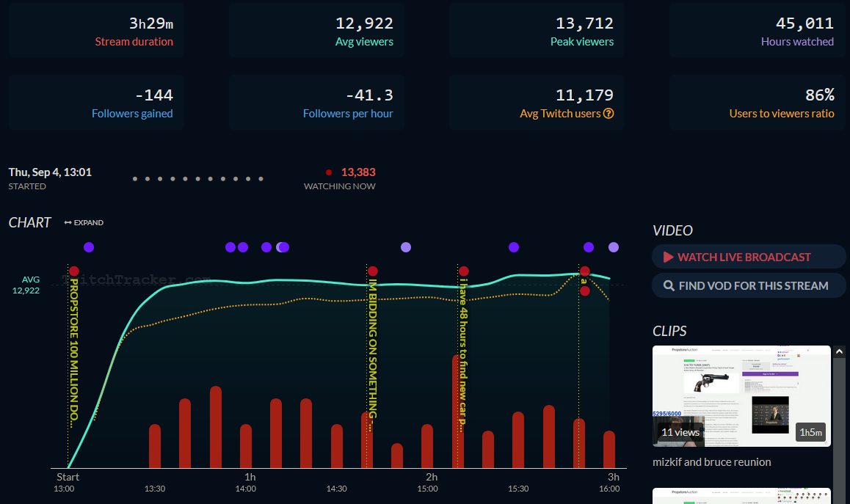Click the purple clip dot near 15:30
Image resolution: width=850 pixels, height=504 pixels.
(514, 247)
